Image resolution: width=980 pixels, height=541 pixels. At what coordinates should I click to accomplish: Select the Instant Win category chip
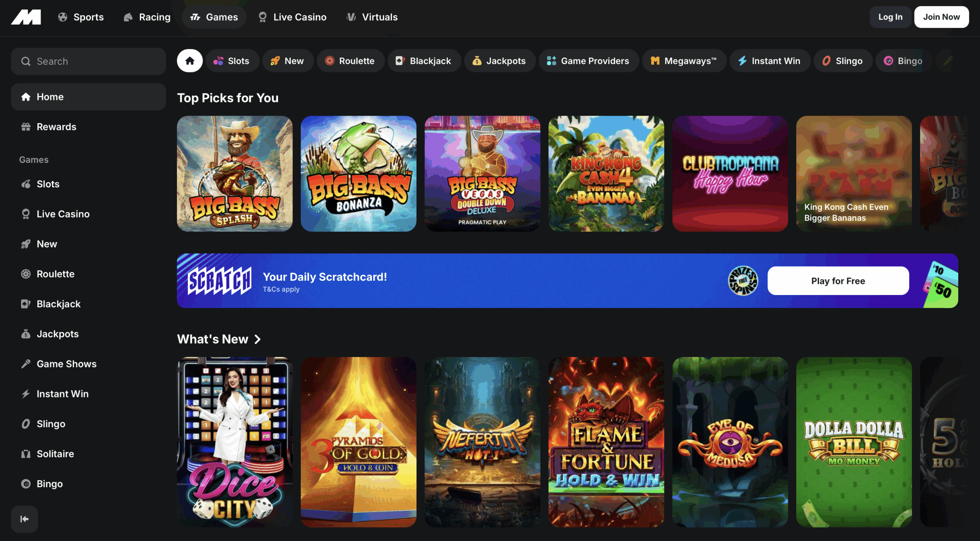click(x=769, y=61)
